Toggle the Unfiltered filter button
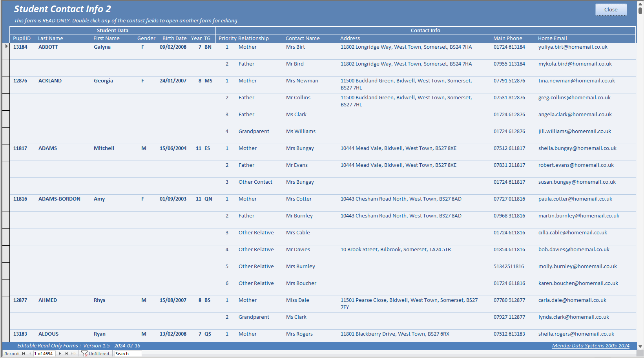Image resolution: width=644 pixels, height=358 pixels. click(x=95, y=354)
